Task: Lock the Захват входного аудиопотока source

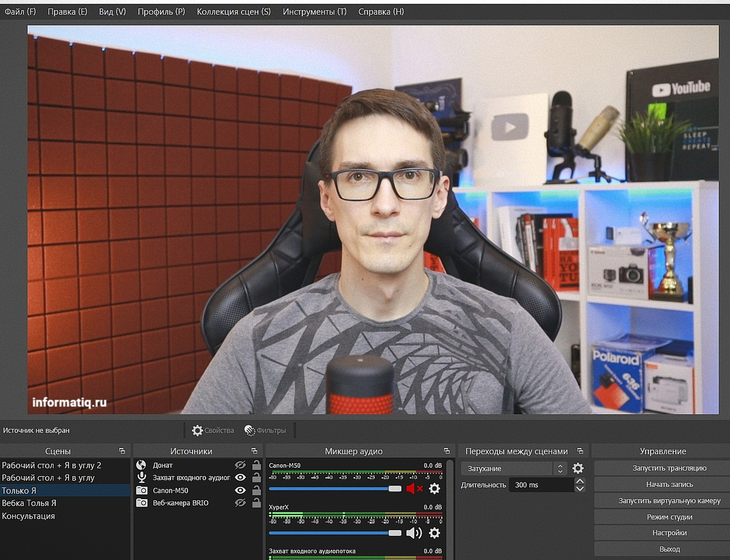Action: 257,477
